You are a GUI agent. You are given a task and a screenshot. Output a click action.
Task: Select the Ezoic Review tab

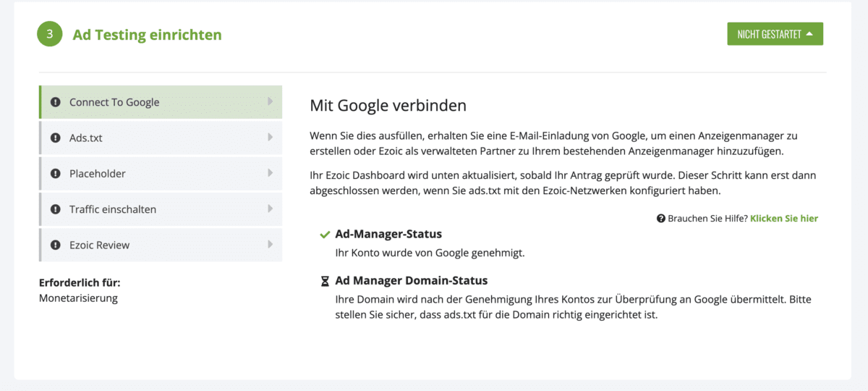tap(161, 245)
